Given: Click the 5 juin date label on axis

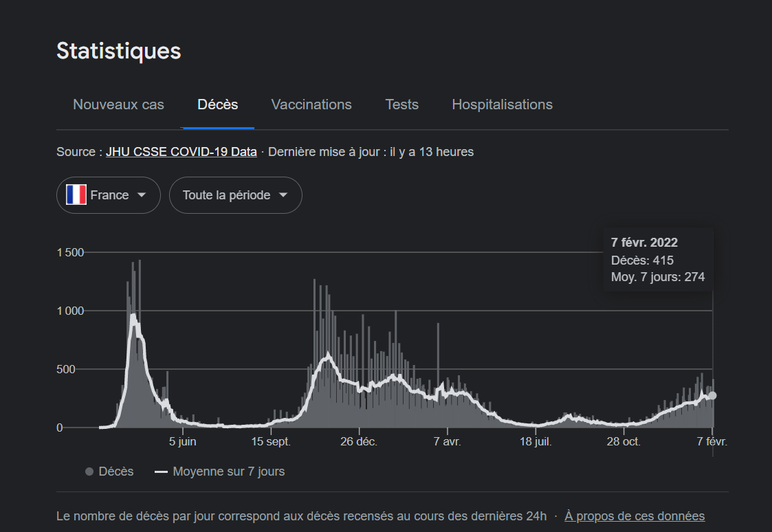Looking at the screenshot, I should pos(182,442).
